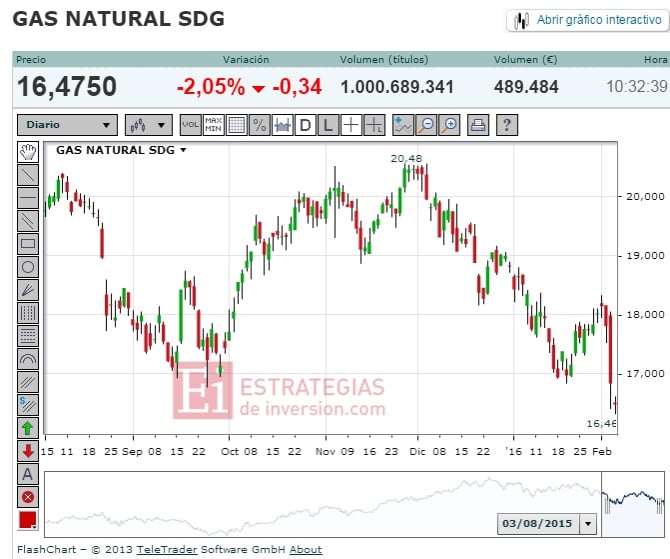Screen dimensions: 670x559
Task: Toggle the overview range chart button
Action: [283, 125]
